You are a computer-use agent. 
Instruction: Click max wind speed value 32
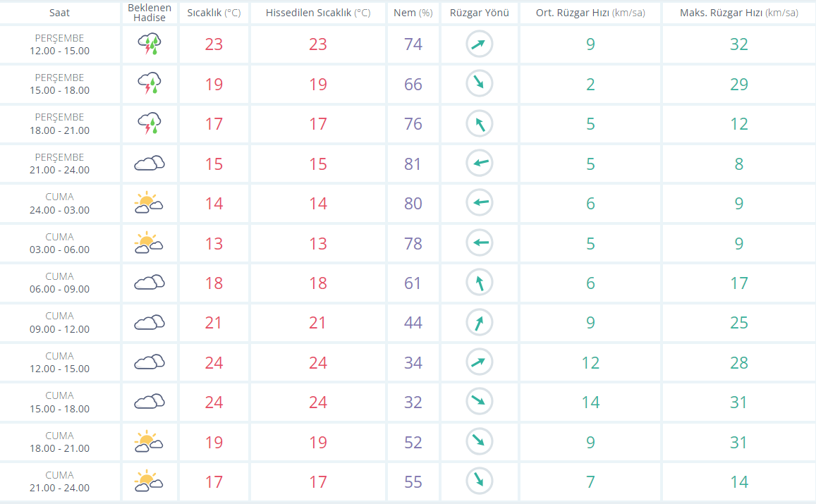[x=739, y=44]
